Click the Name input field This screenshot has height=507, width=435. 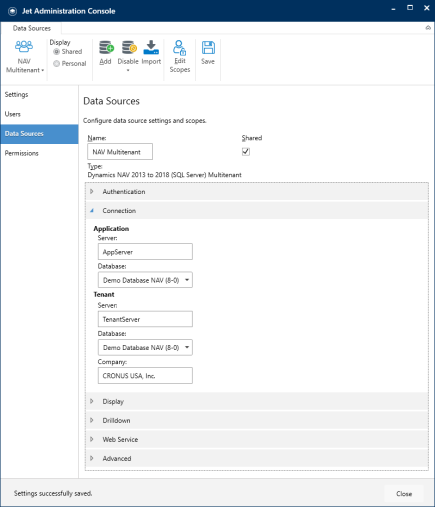[x=120, y=152]
